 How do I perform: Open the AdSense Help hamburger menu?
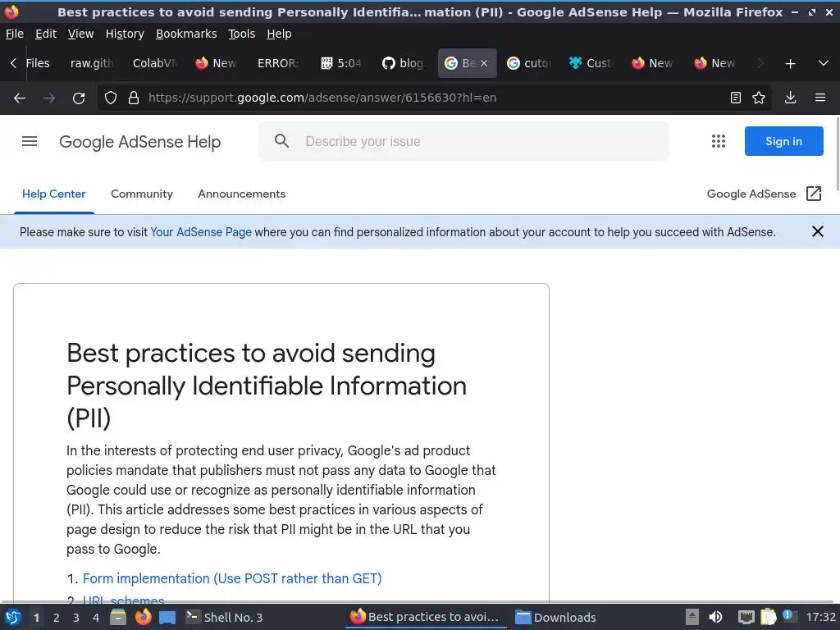click(30, 141)
